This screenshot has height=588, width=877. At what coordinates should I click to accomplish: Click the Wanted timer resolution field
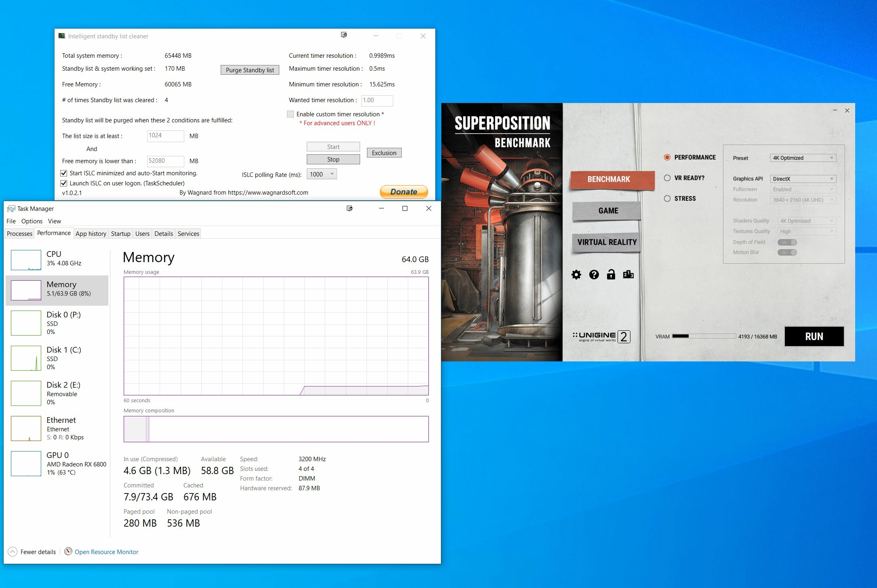377,101
